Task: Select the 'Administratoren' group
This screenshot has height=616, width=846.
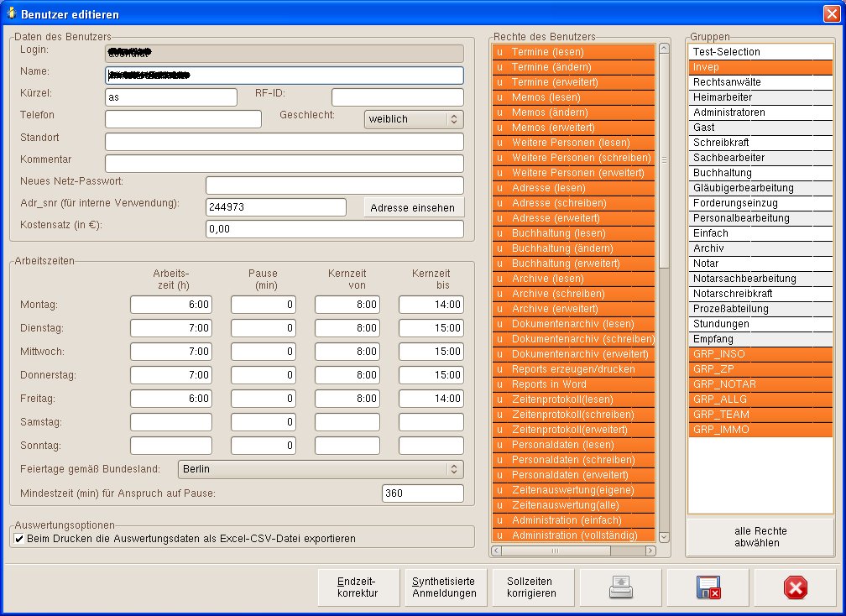Action: 760,112
